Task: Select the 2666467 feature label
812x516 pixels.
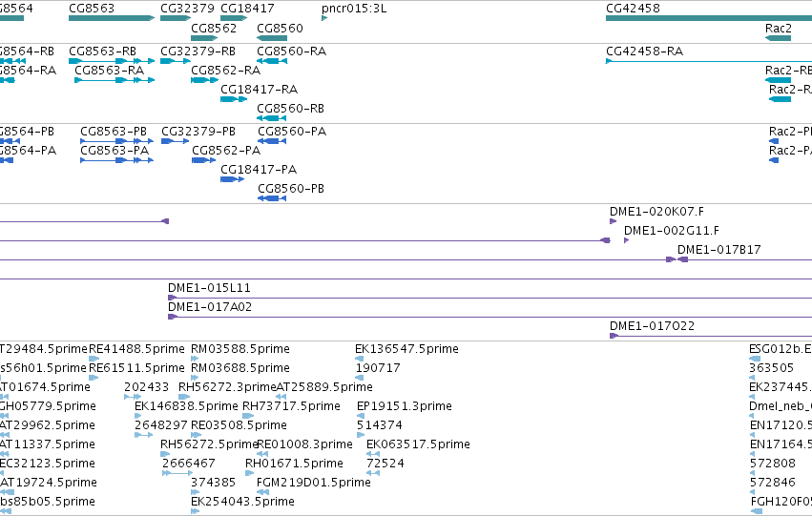Action: point(189,464)
